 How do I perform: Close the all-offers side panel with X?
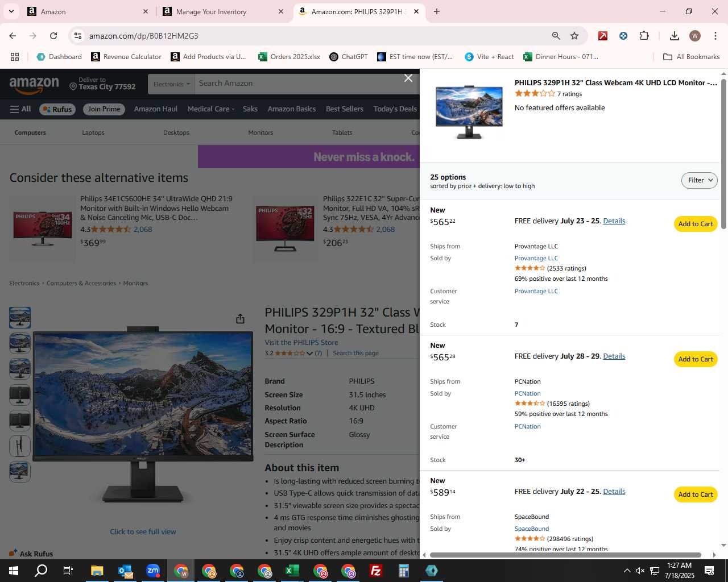click(x=408, y=78)
